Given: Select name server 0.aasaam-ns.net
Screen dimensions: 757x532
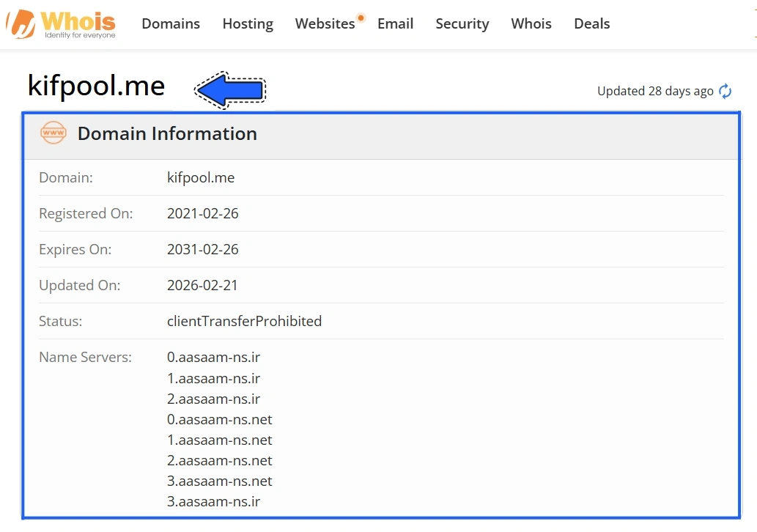Looking at the screenshot, I should pyautogui.click(x=220, y=419).
